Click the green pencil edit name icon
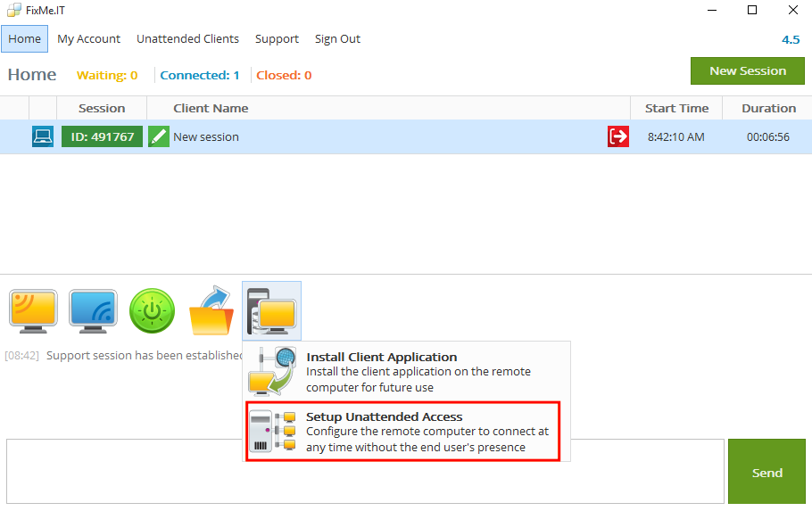 [159, 136]
